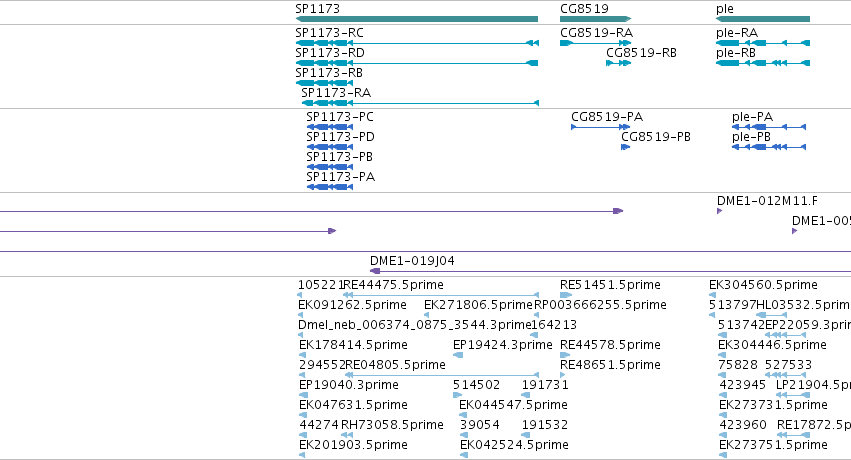This screenshot has width=851, height=460.
Task: Select the SP1173 gene bar
Action: [x=417, y=19]
